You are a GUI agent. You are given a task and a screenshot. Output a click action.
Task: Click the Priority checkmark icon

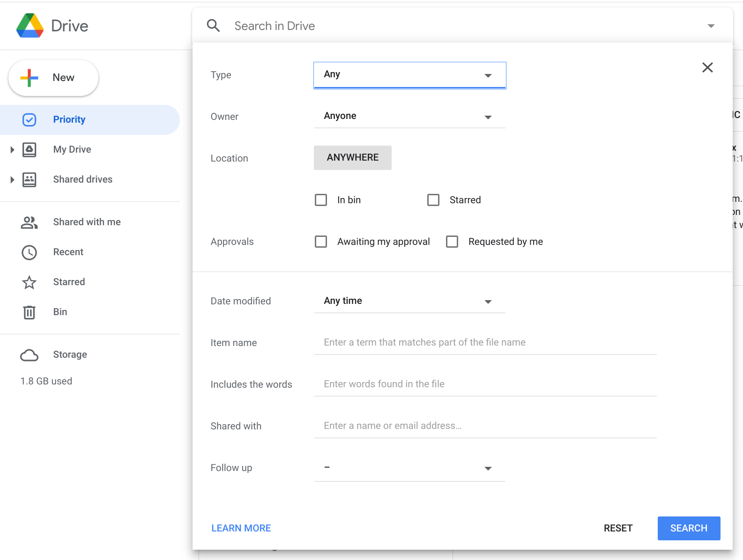pyautogui.click(x=29, y=120)
